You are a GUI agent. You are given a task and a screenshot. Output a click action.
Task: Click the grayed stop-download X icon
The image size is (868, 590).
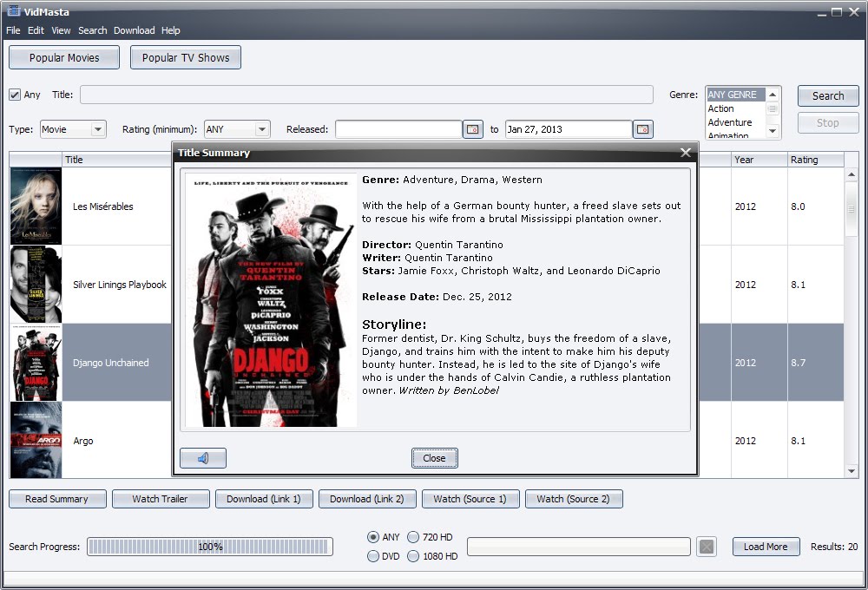707,547
